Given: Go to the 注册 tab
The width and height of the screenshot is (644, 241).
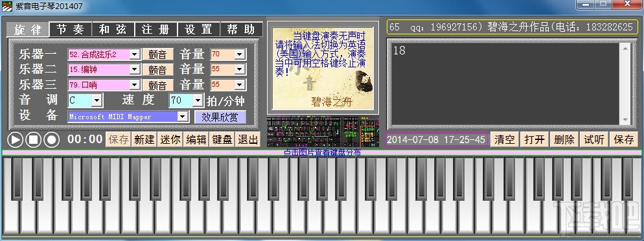Looking at the screenshot, I should click(x=155, y=30).
